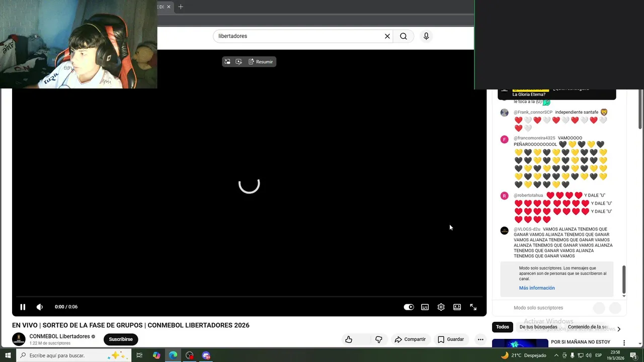Run the search with the magnifier icon
644x362 pixels.
pos(404,36)
